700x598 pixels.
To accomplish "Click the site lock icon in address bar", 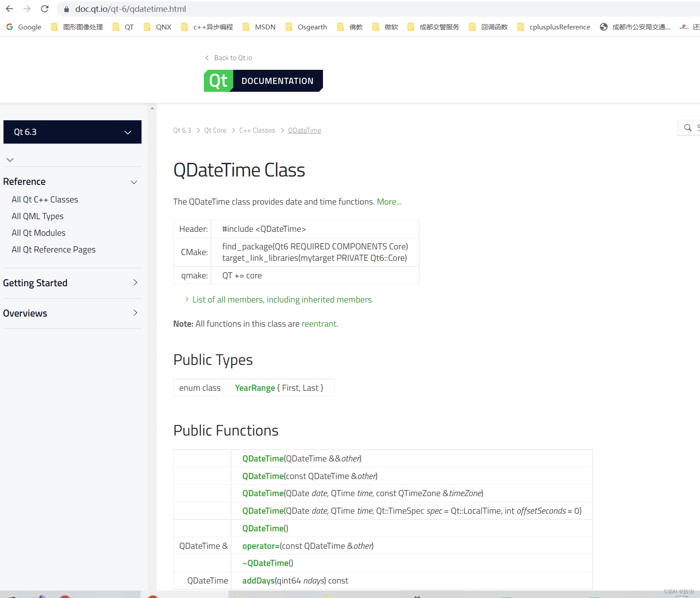I will pyautogui.click(x=67, y=9).
